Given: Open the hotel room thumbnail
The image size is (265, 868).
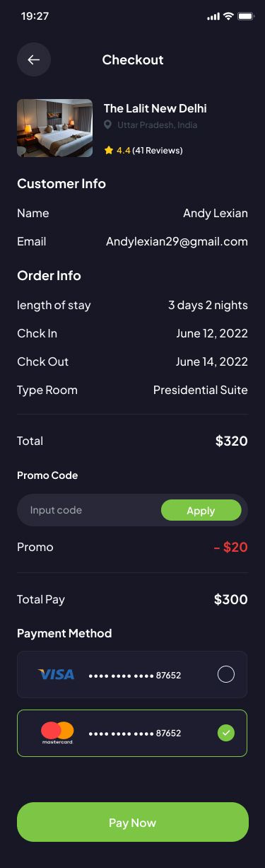Looking at the screenshot, I should click(54, 128).
